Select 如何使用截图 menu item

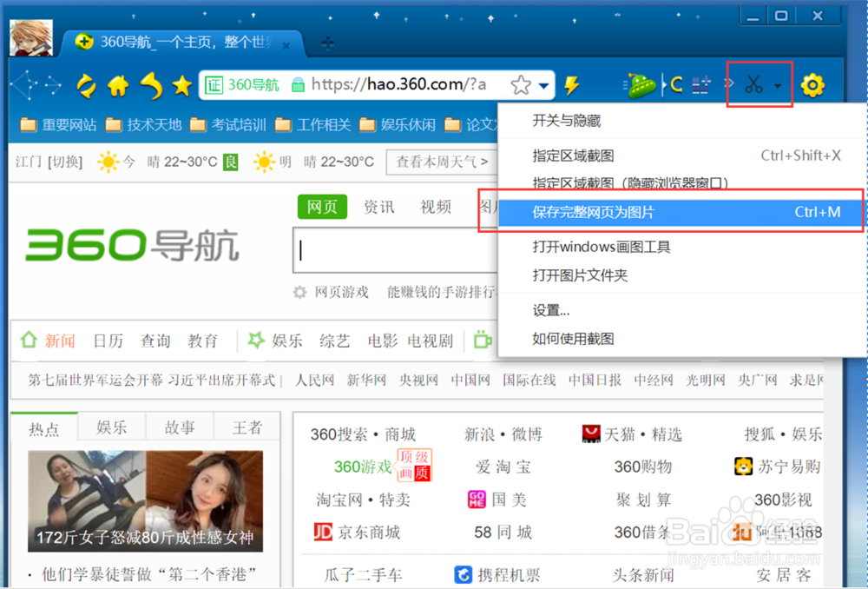pyautogui.click(x=682, y=339)
